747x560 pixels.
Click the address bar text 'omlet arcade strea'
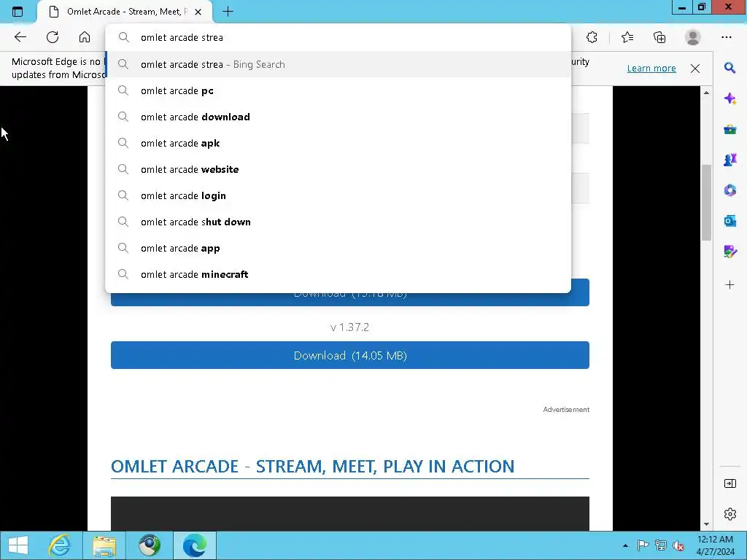click(x=182, y=38)
